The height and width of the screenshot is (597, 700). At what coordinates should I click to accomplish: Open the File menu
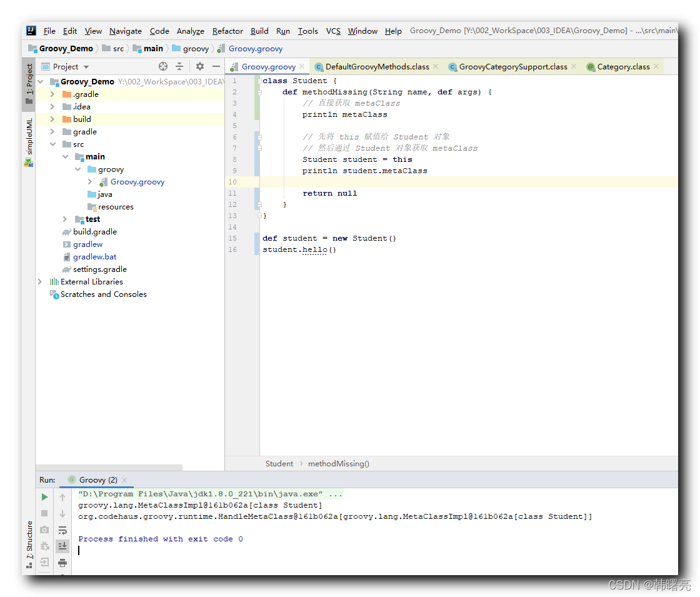coord(49,31)
